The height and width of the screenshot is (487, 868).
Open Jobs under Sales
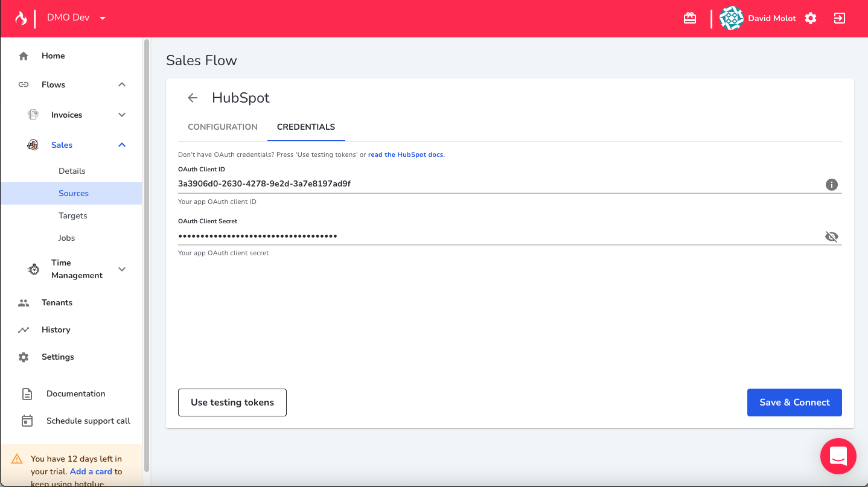(x=66, y=238)
